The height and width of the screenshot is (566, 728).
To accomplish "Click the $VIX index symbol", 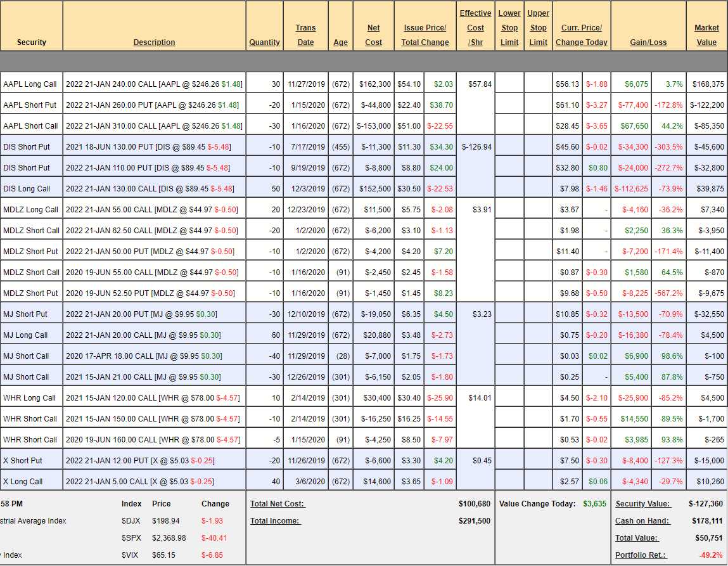I will coord(131,555).
